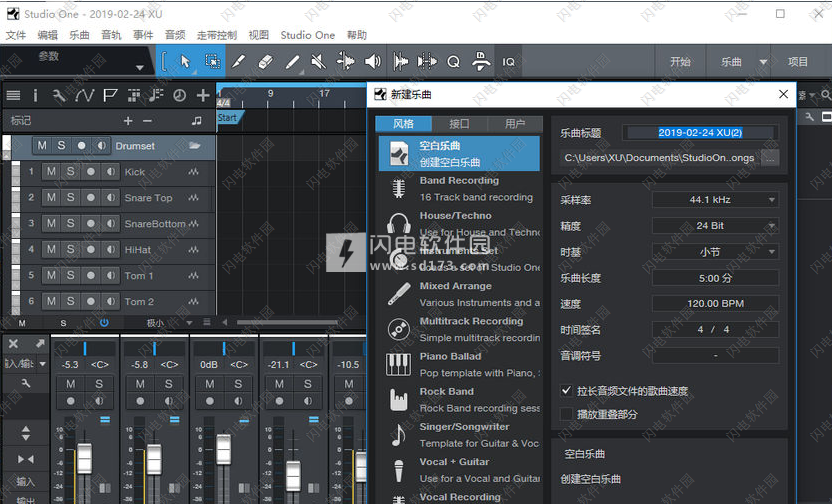This screenshot has height=504, width=832.
Task: Go to the Start page
Action: tap(680, 62)
